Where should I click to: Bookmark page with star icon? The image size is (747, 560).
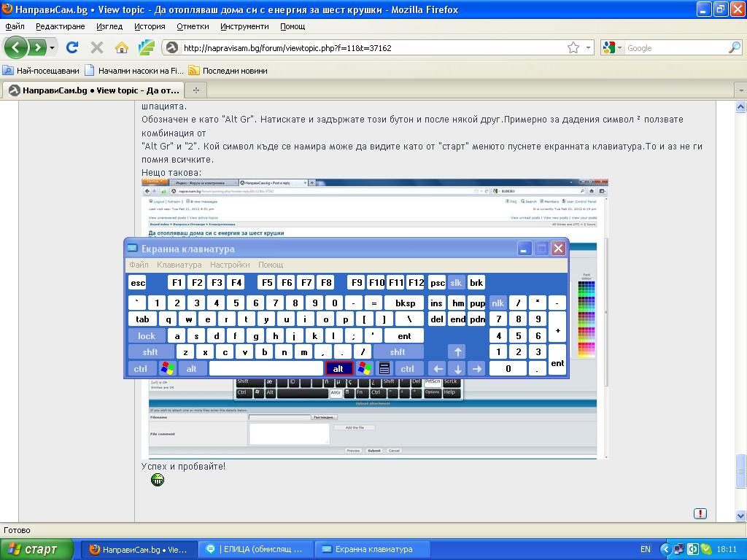[573, 47]
